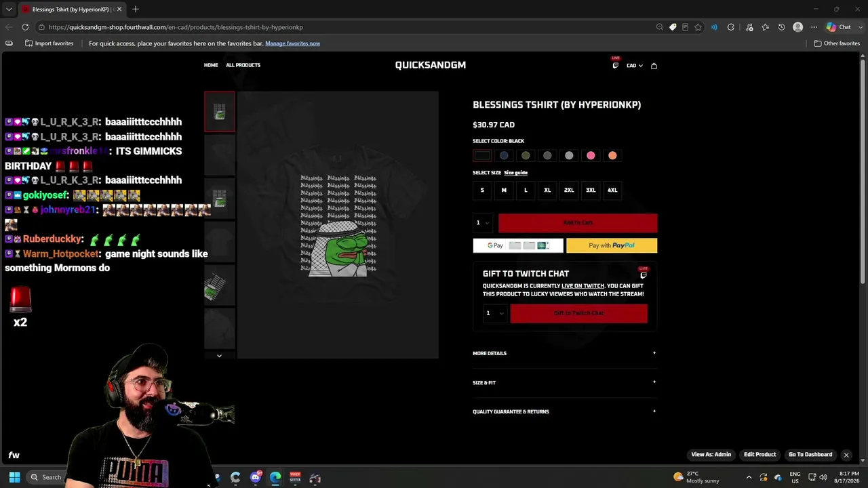Select the olive green color swatch
The width and height of the screenshot is (868, 488).
click(526, 156)
